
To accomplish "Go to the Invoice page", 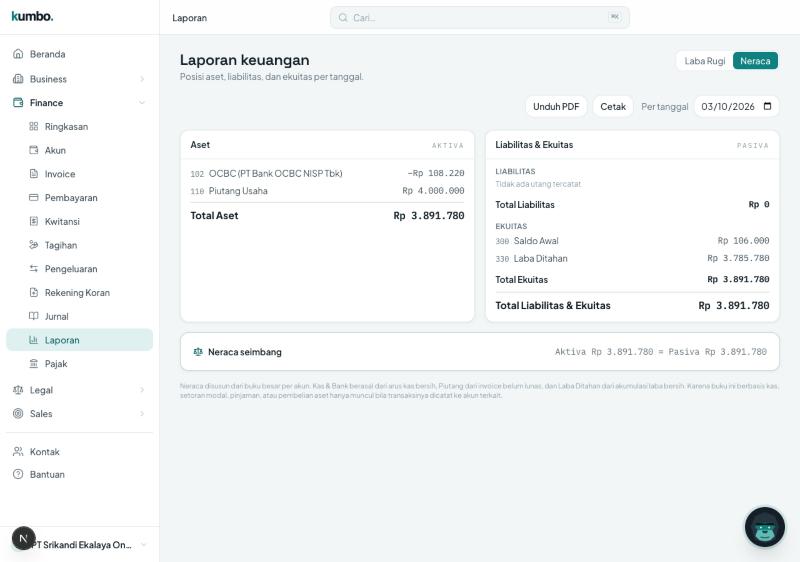I will [80, 174].
